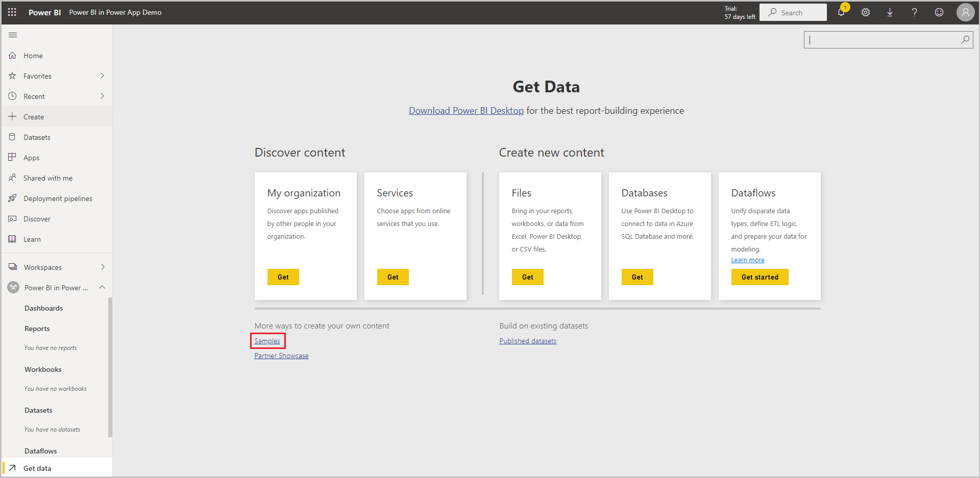Send feedback using the smiley icon

pyautogui.click(x=939, y=12)
